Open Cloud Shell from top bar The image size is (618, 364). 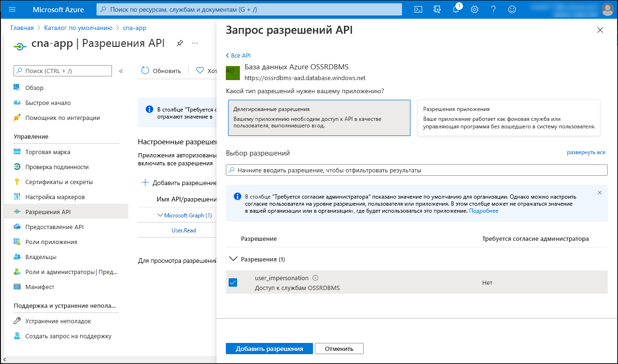coord(419,9)
